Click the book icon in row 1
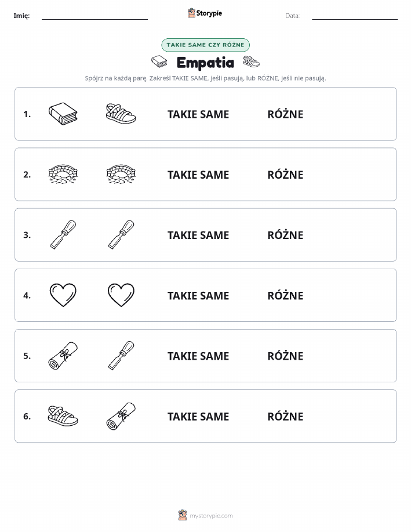This screenshot has width=411, height=532. [63, 114]
